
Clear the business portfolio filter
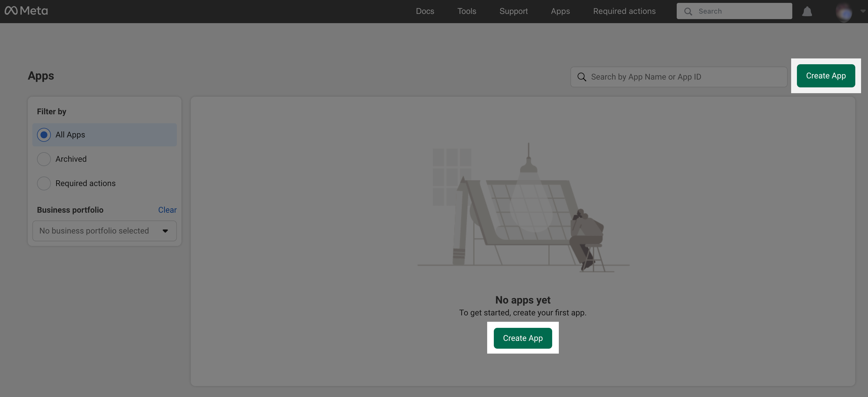tap(167, 210)
